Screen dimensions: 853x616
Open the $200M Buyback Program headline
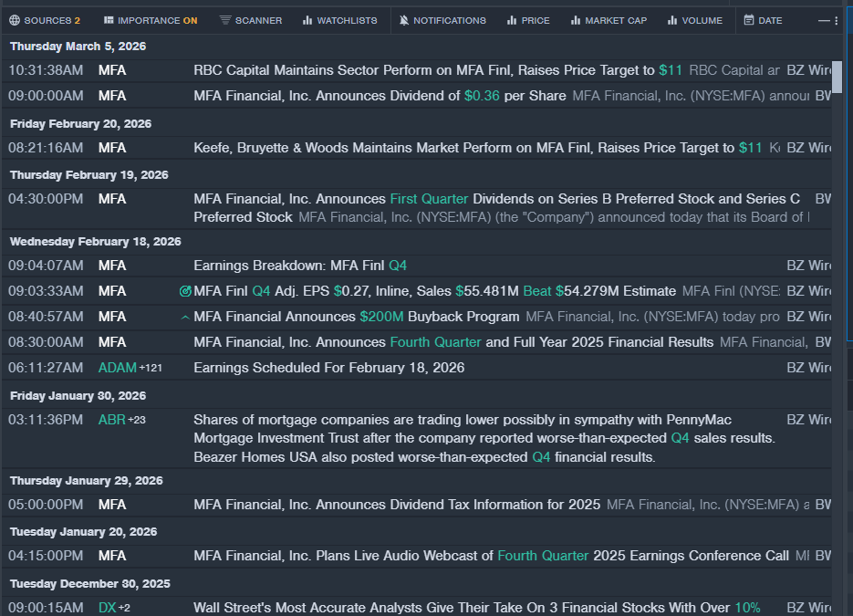pos(357,317)
